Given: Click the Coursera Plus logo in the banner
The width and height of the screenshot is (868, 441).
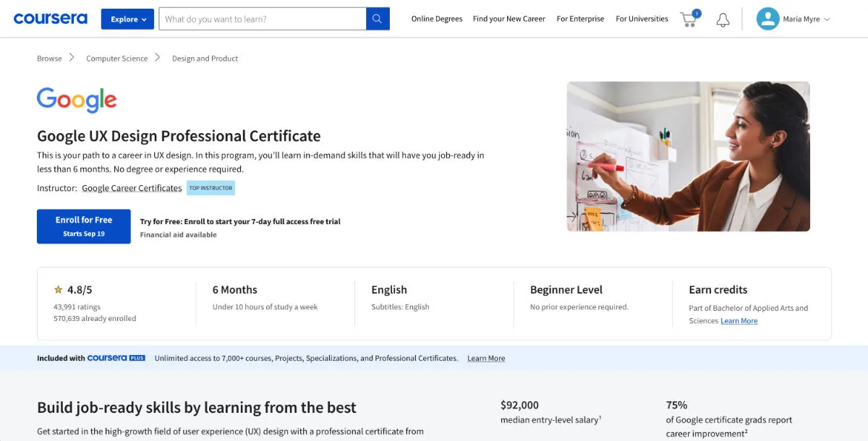Looking at the screenshot, I should point(116,357).
